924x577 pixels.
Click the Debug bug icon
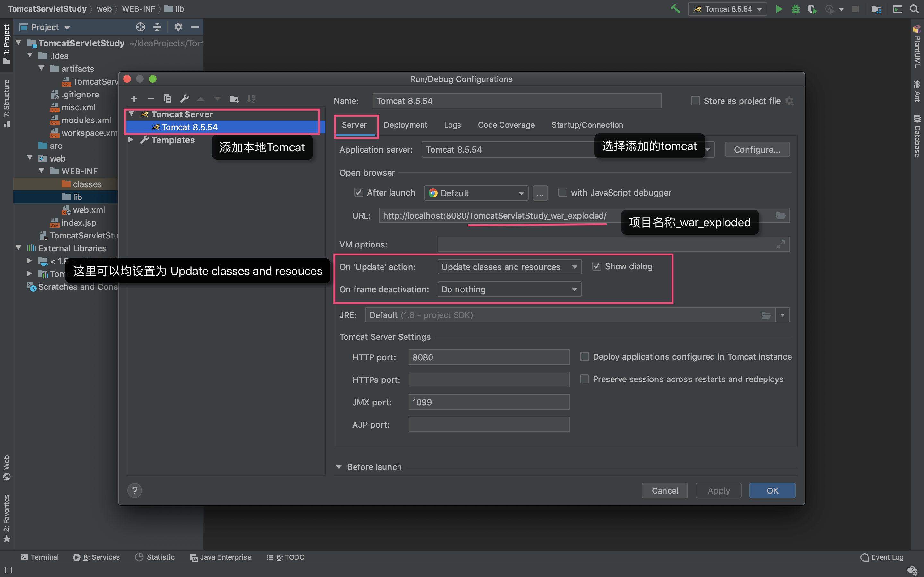point(795,9)
